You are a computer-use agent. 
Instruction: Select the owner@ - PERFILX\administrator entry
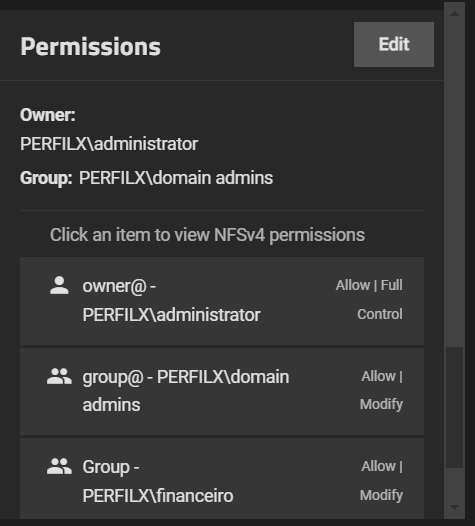click(222, 301)
